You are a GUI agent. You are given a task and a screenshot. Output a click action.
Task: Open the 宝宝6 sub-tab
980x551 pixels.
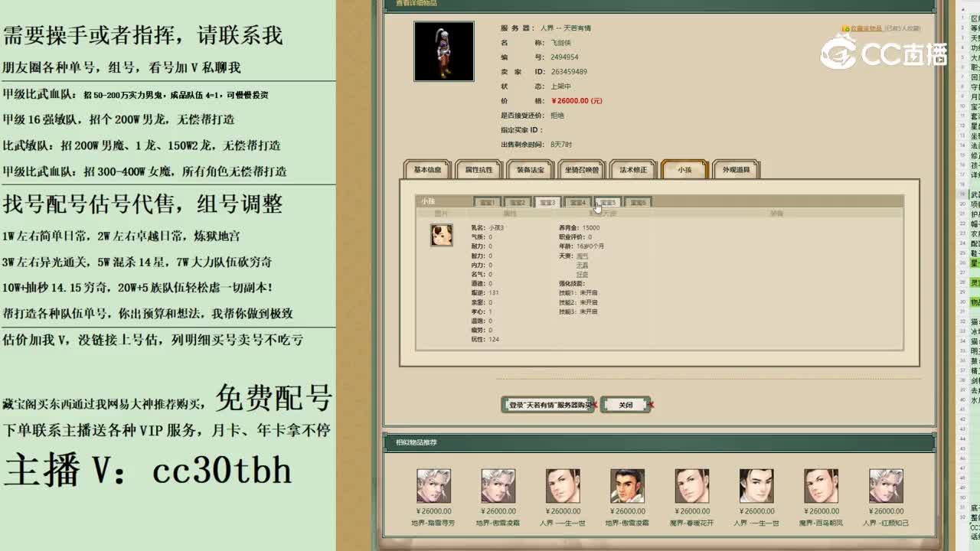click(x=637, y=202)
